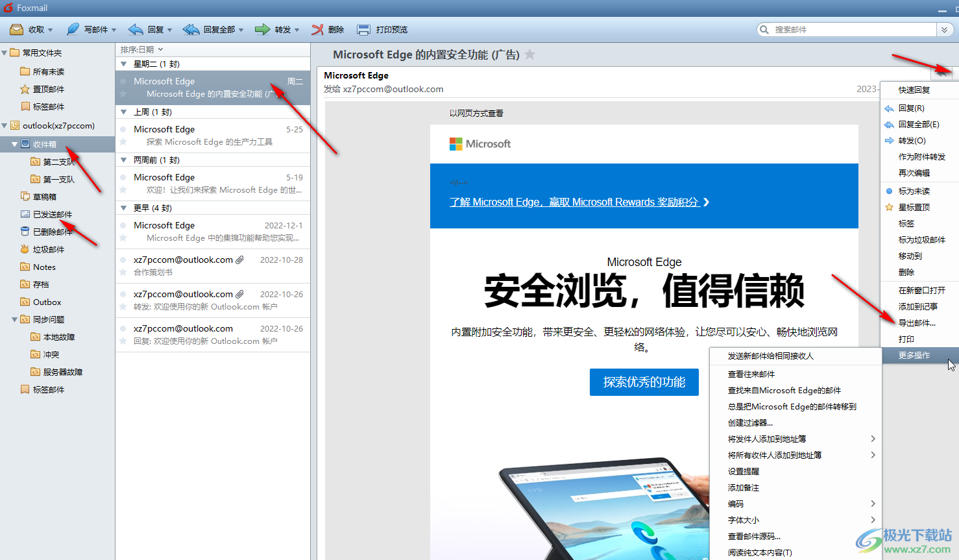Toggle read dot on the 5-25 email

123,129
